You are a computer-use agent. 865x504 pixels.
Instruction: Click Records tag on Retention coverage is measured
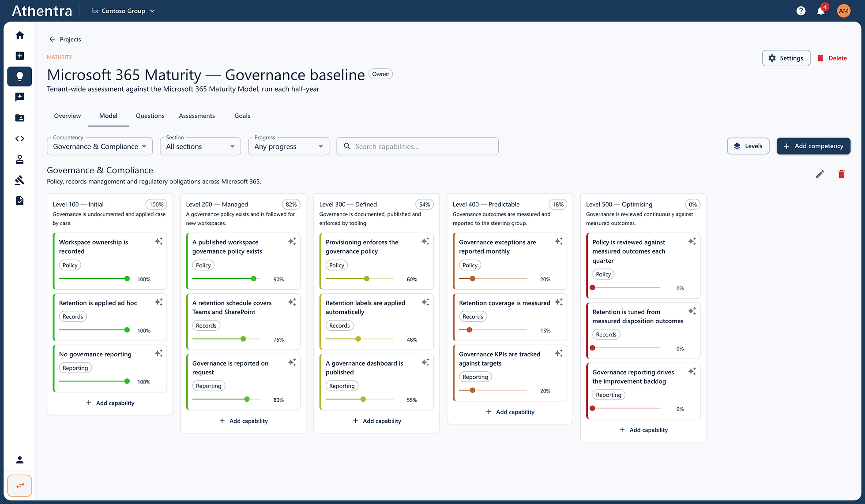(473, 317)
